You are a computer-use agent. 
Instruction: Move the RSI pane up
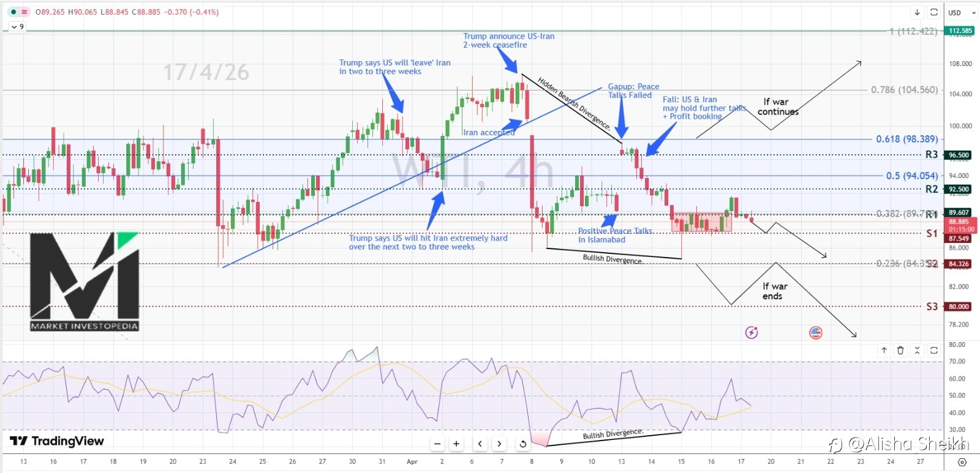point(884,350)
